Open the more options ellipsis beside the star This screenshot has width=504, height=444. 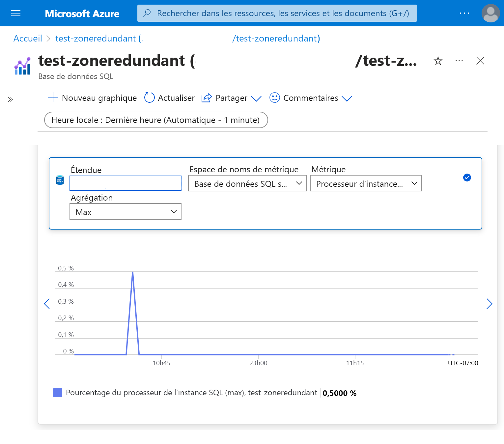(x=459, y=61)
